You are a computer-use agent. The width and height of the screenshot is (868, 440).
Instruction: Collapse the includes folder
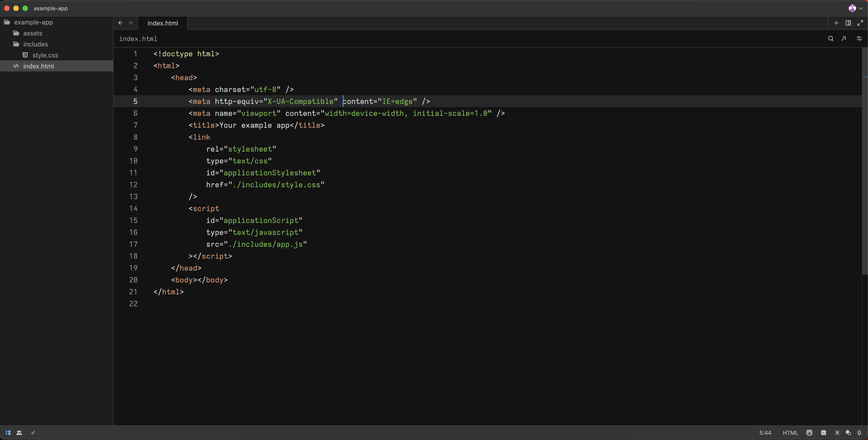point(35,44)
